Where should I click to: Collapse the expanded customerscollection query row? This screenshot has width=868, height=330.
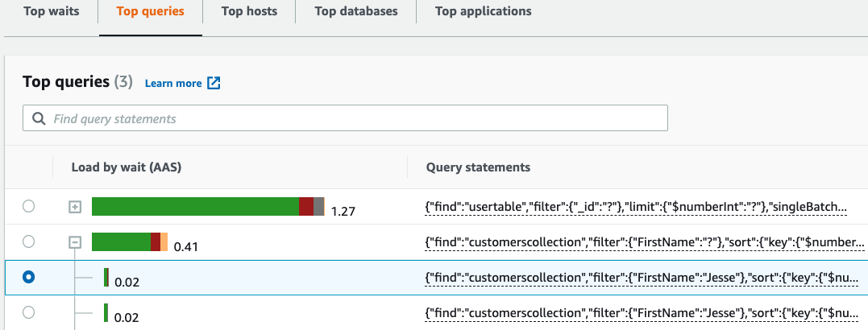tap(75, 241)
